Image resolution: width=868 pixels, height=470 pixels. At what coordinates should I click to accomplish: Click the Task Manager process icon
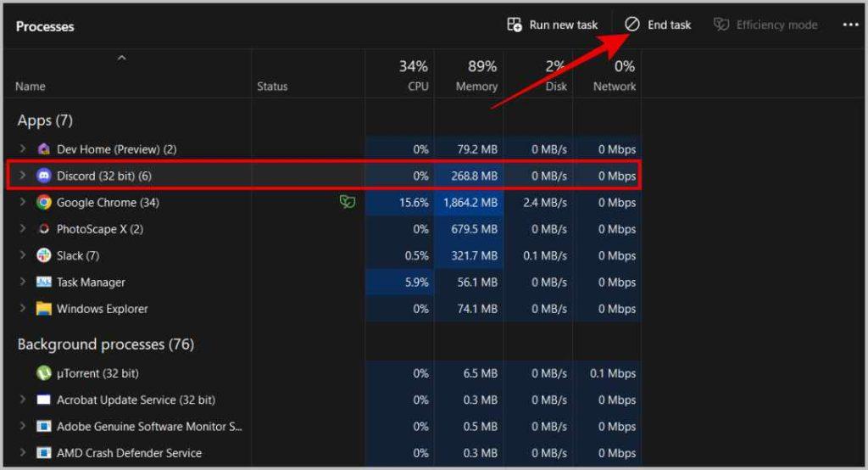coord(44,283)
